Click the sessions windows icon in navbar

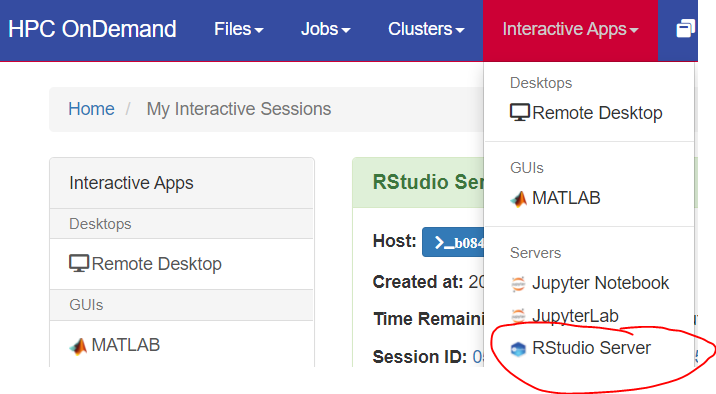[685, 29]
